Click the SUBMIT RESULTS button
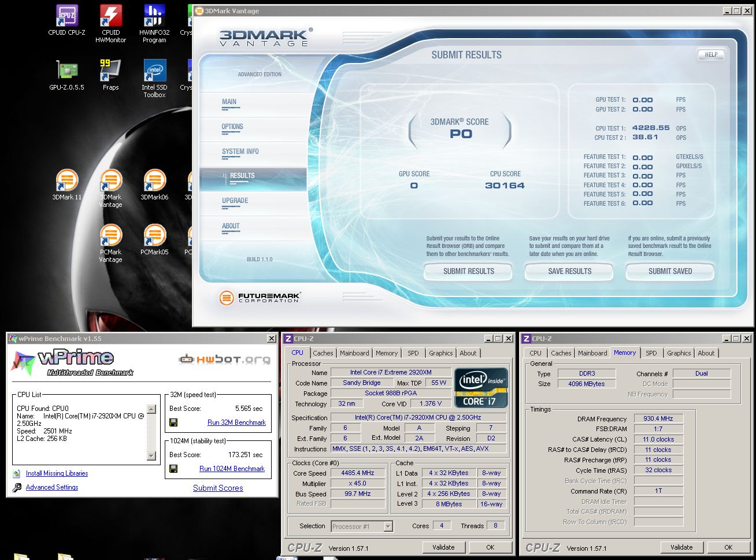The width and height of the screenshot is (756, 560). click(468, 271)
